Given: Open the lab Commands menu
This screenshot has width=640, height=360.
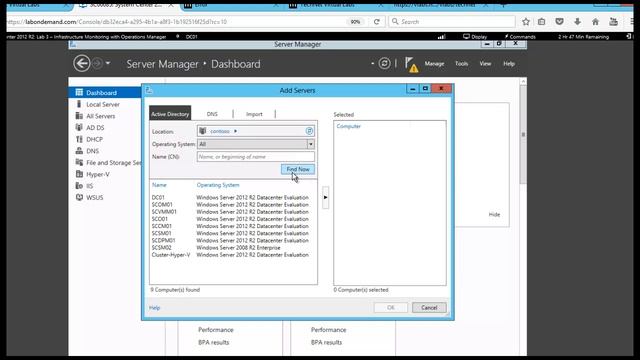Looking at the screenshot, I should (520, 37).
